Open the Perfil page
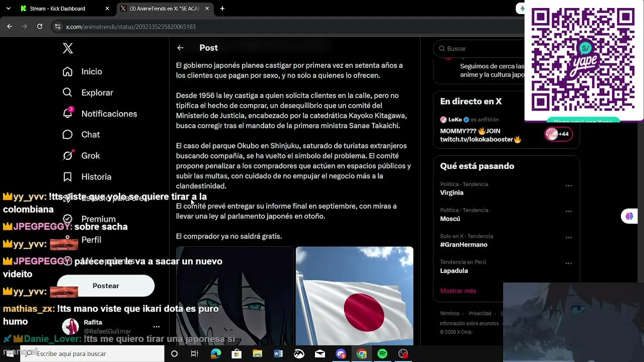Image resolution: width=644 pixels, height=362 pixels. (x=82, y=240)
